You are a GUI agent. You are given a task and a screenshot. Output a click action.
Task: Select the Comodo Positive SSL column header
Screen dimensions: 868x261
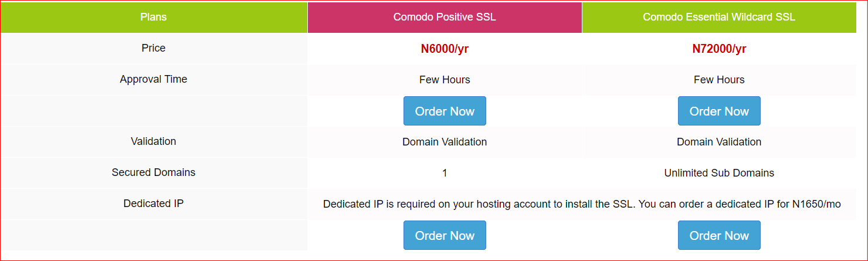(x=445, y=17)
